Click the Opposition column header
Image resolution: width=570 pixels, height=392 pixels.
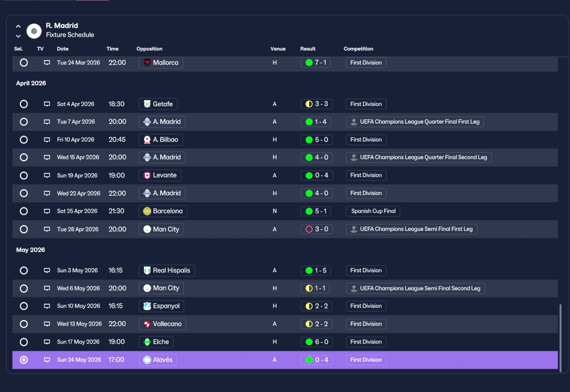[149, 49]
